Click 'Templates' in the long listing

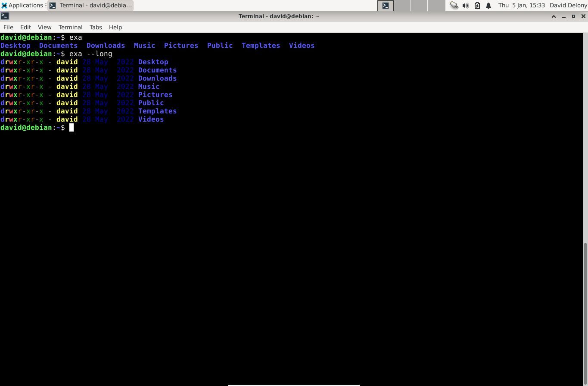158,111
